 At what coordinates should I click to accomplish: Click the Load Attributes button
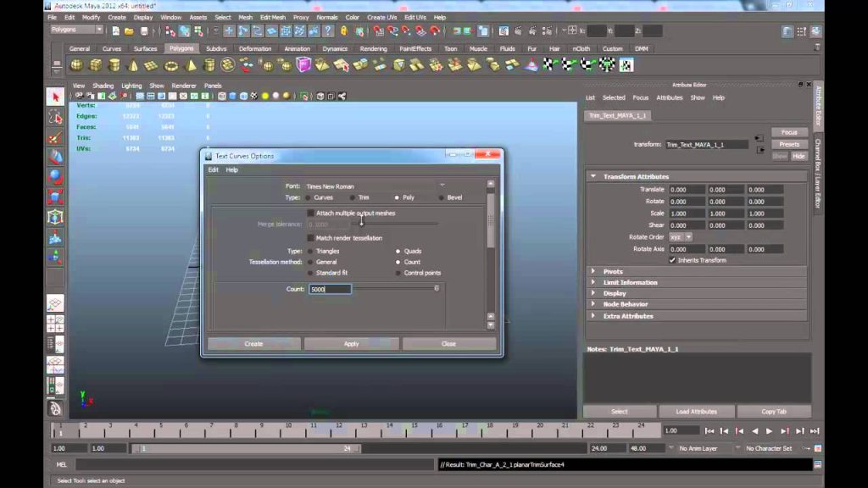click(x=697, y=412)
